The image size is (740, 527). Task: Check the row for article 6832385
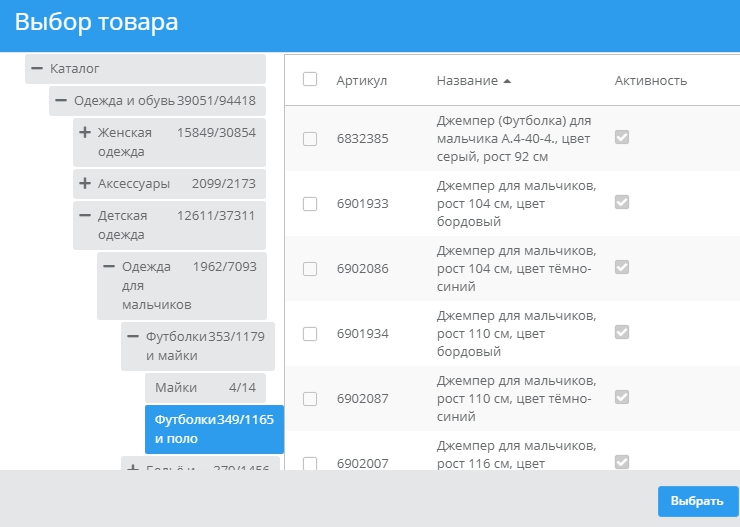tap(310, 139)
